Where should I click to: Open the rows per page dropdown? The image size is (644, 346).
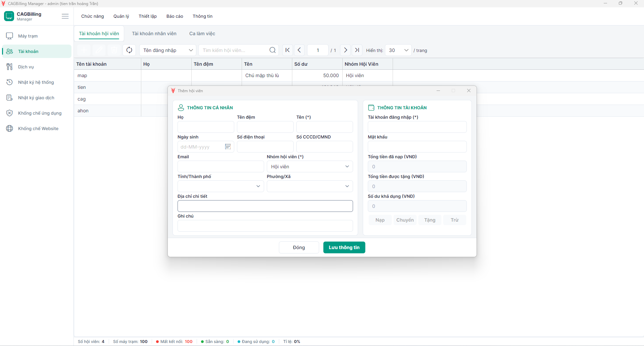(x=398, y=50)
